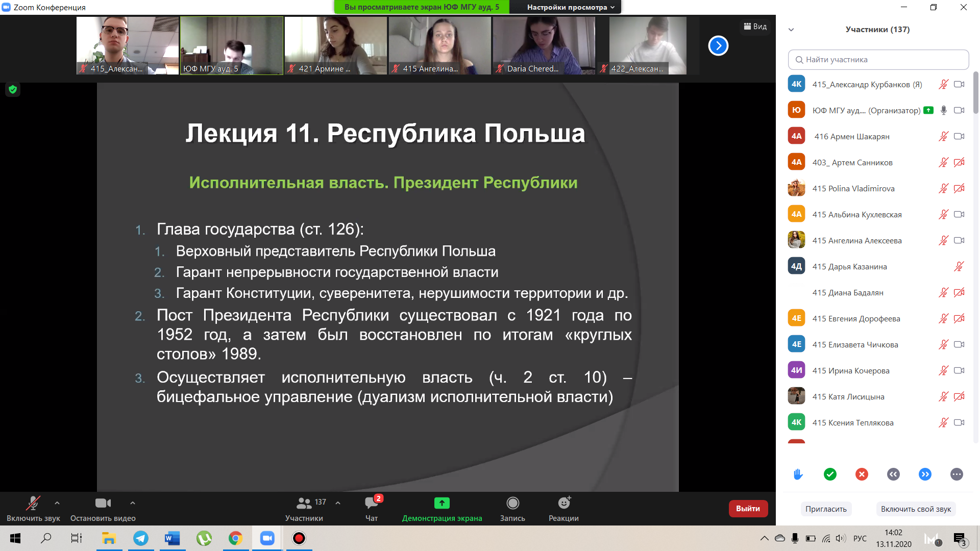Screen dimensions: 980x551
Task: Click Пригласить button in participants panel
Action: pyautogui.click(x=826, y=509)
